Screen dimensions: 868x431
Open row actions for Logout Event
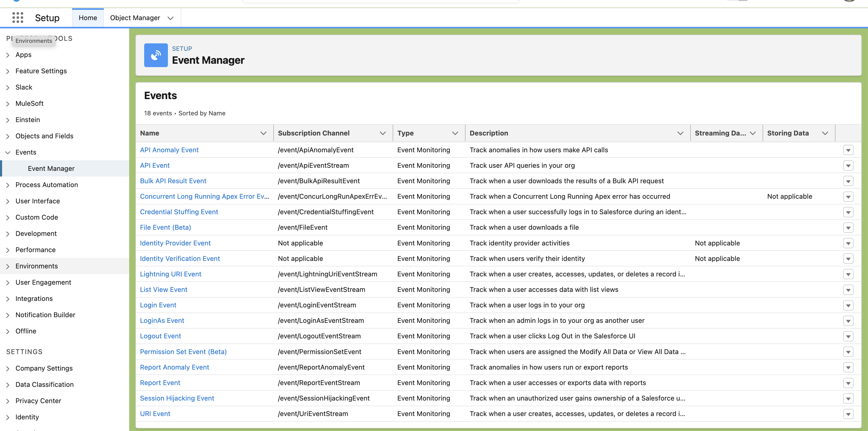coord(848,336)
